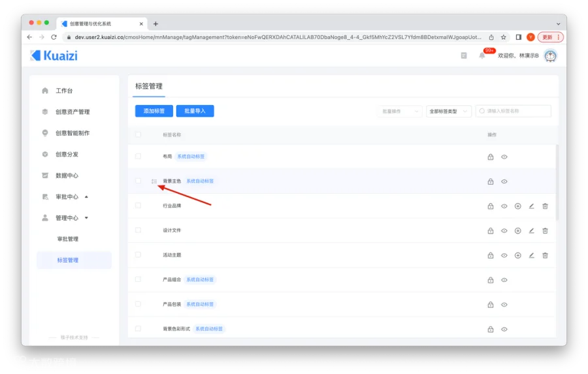
Task: Click the lock icon in 背景色彩形式 row
Action: click(491, 330)
